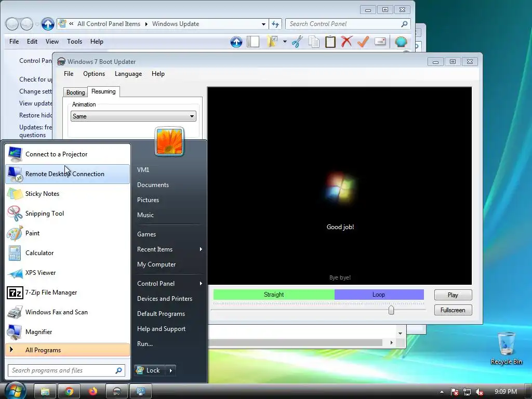Click the purple Loop timeline segment
The height and width of the screenshot is (399, 532).
click(379, 295)
